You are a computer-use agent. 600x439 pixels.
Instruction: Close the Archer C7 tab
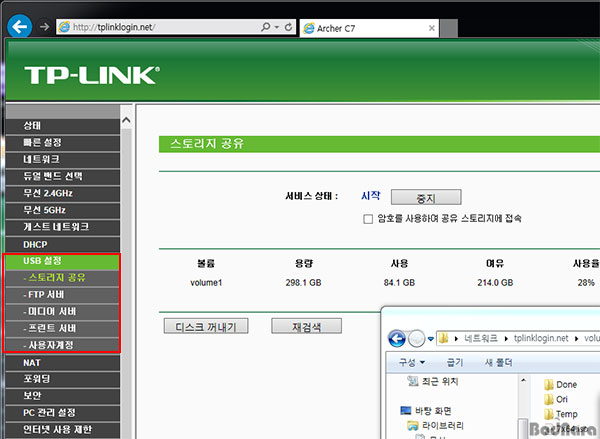tap(432, 28)
